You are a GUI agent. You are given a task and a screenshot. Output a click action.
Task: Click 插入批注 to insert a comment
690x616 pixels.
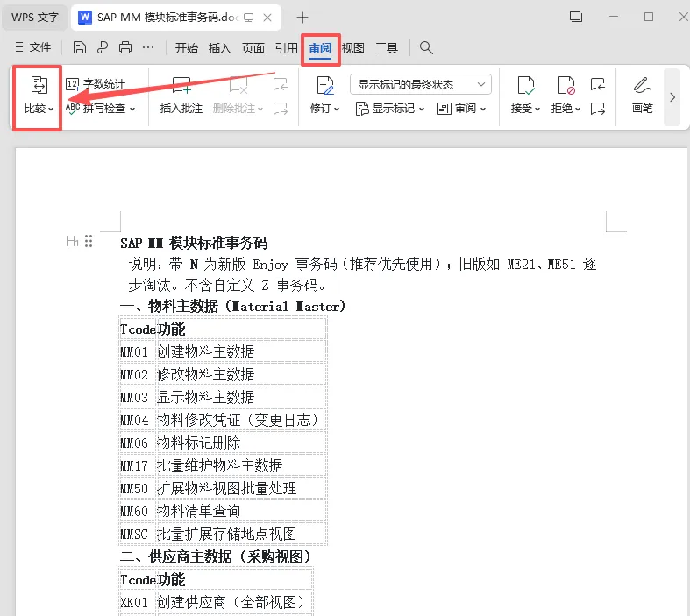pos(181,96)
